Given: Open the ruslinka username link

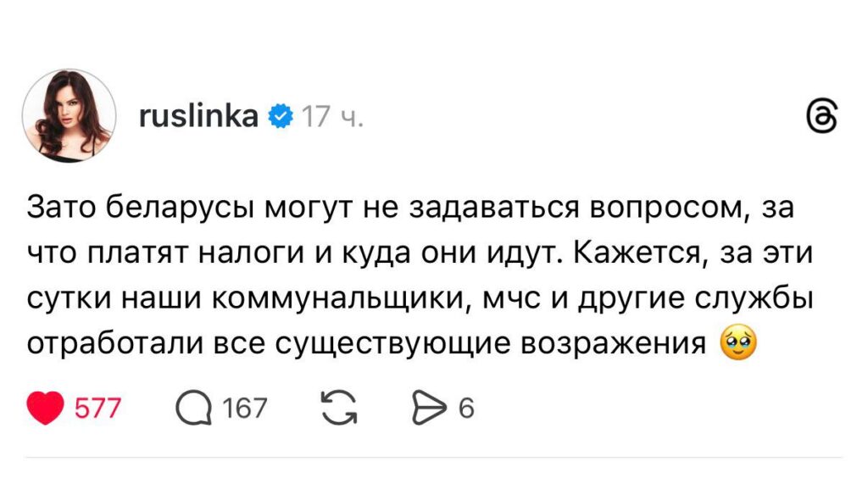Looking at the screenshot, I should pos(198,116).
